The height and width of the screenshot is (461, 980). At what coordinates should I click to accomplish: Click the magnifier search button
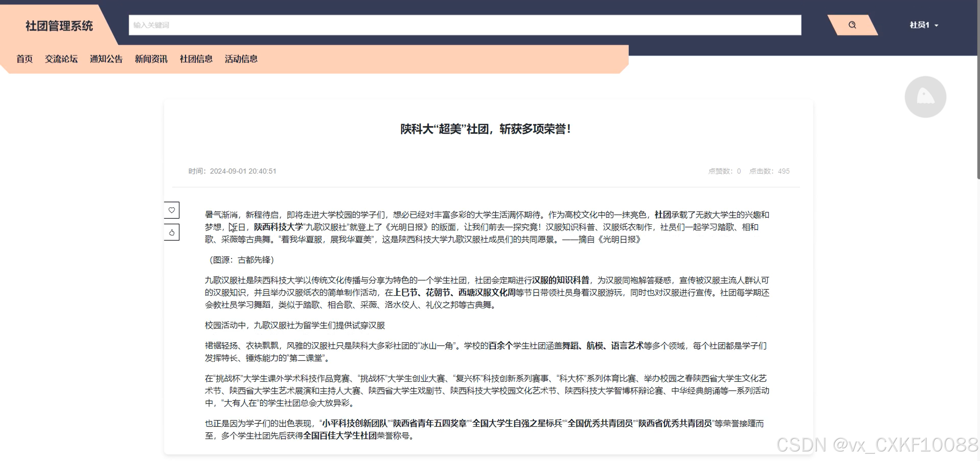pyautogui.click(x=852, y=25)
